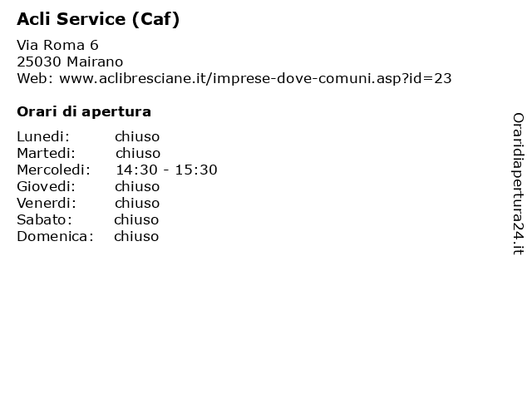Select the Mercoledi day label

[x=53, y=170]
